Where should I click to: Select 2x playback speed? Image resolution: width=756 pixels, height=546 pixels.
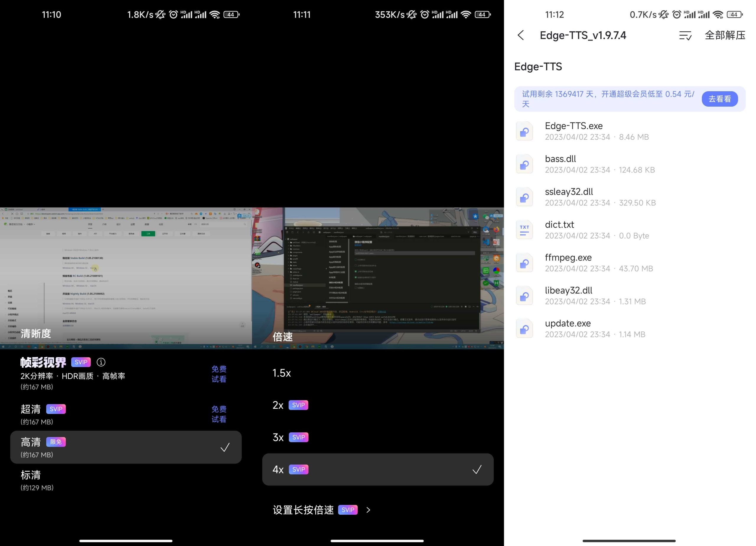[378, 405]
